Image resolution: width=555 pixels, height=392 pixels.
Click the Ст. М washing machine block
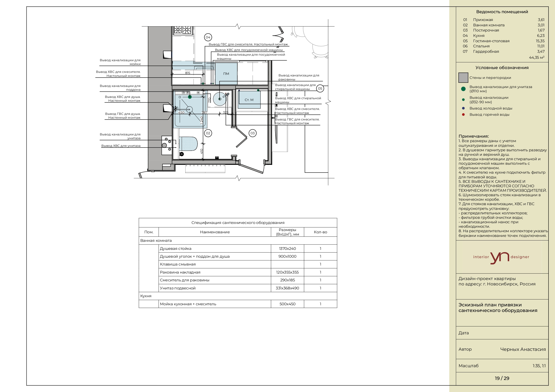click(x=249, y=100)
